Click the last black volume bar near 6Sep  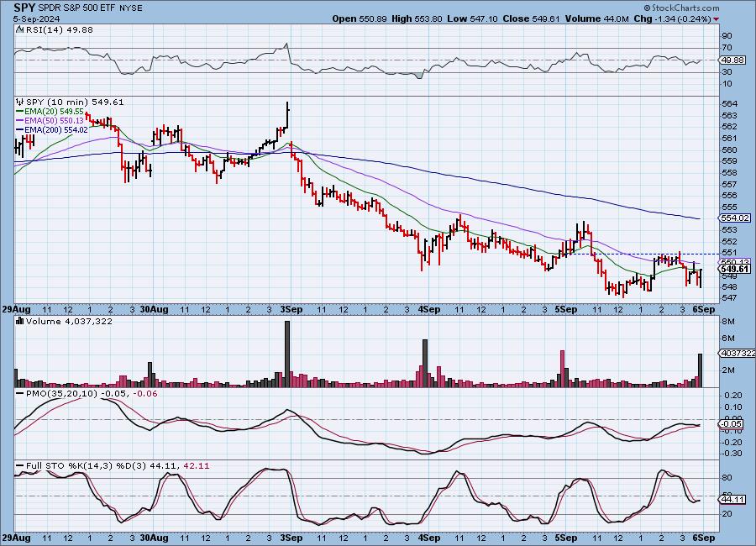click(x=700, y=370)
